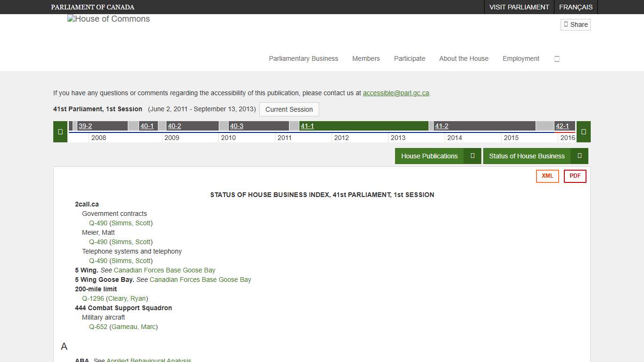Click the timeline scroll-right arrow button
Viewport: 644px width, 362px height.
click(x=584, y=132)
